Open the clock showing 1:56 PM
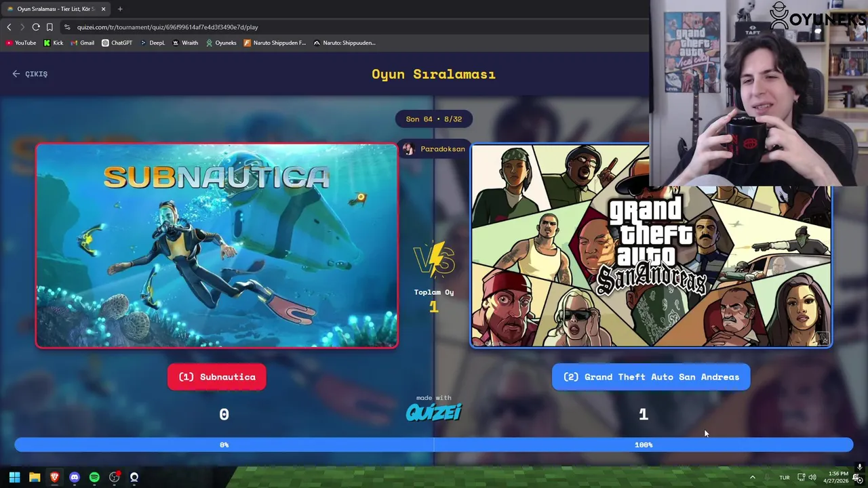The image size is (868, 488). [835, 477]
